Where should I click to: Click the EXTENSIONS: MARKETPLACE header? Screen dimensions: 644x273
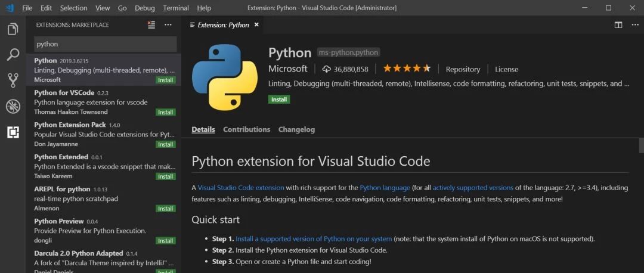tap(73, 25)
